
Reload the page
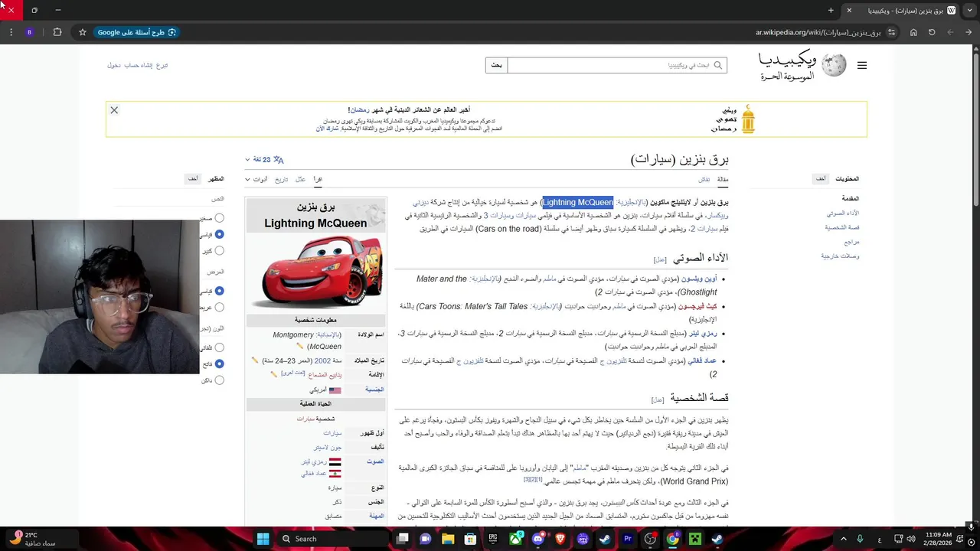pos(932,32)
